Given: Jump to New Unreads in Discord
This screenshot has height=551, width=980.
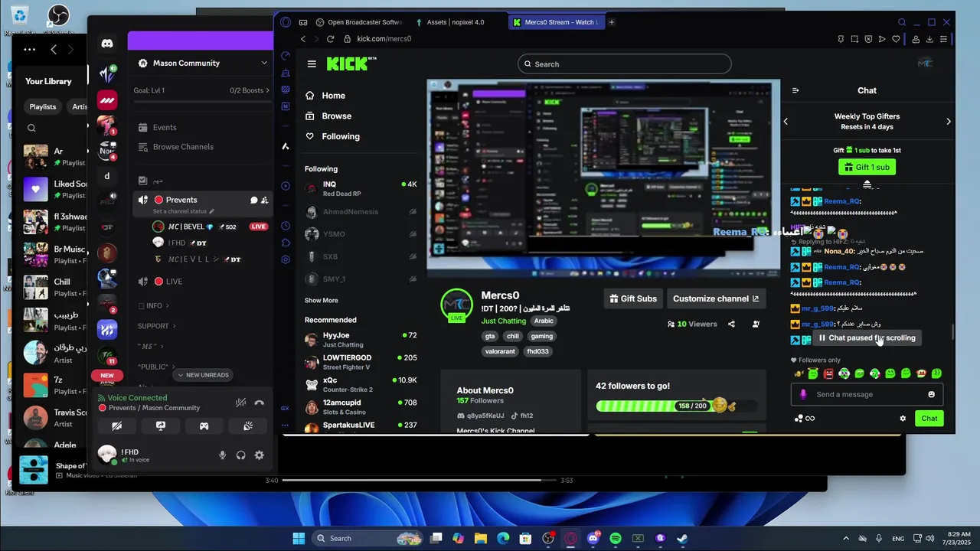Looking at the screenshot, I should 203,375.
